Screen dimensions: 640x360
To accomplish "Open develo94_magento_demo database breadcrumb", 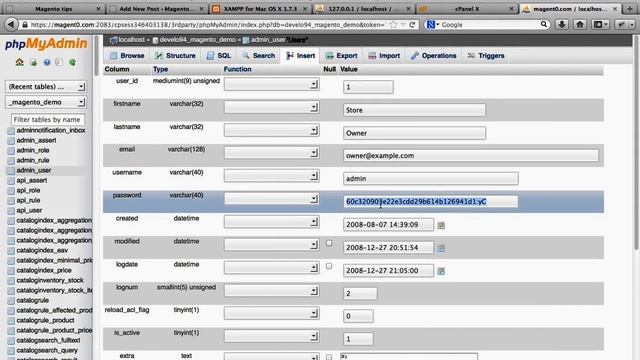I will [x=198, y=40].
